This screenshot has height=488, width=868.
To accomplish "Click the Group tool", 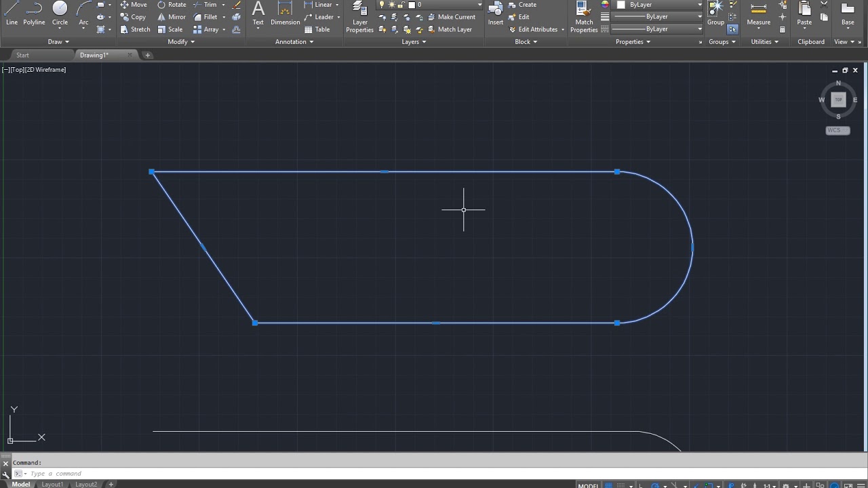I will [x=715, y=14].
